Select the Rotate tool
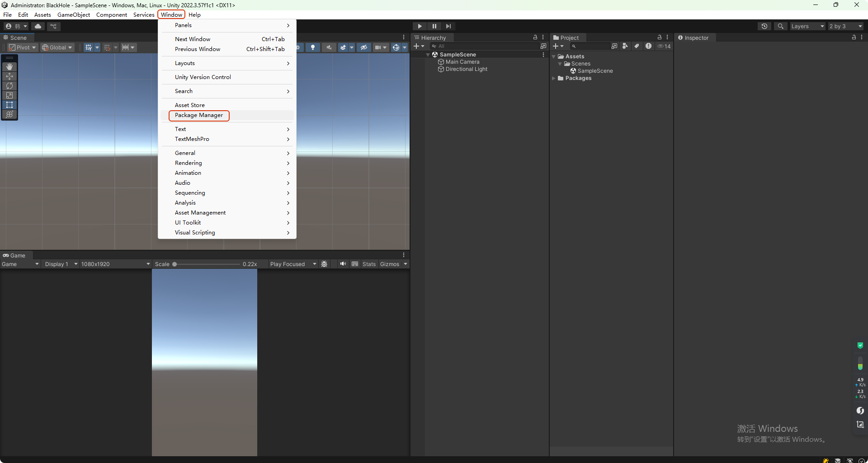 pos(9,86)
